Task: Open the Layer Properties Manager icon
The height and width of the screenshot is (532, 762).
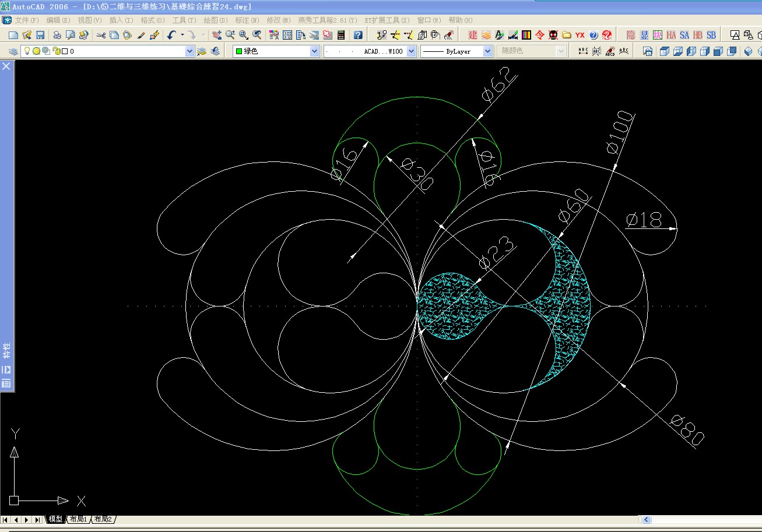Action: (13, 51)
